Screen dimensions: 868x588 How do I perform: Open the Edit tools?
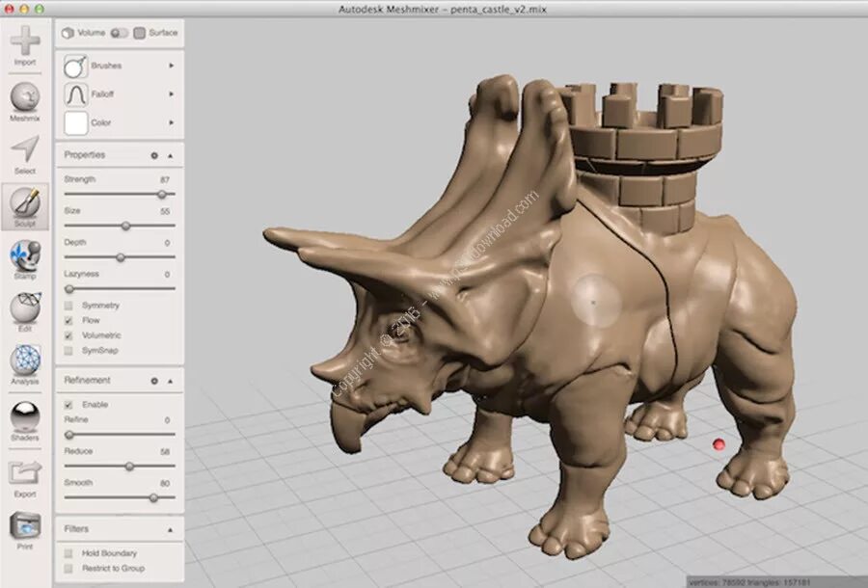tap(25, 312)
